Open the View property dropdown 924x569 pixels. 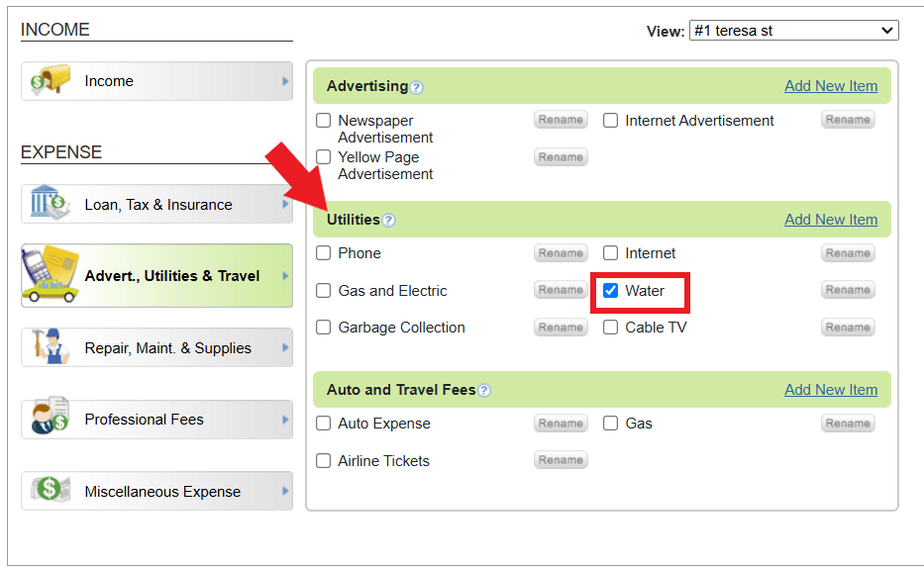click(793, 31)
